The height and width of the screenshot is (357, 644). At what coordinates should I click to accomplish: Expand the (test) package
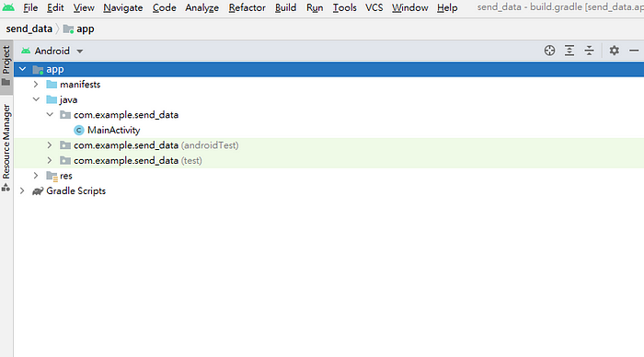coord(50,160)
